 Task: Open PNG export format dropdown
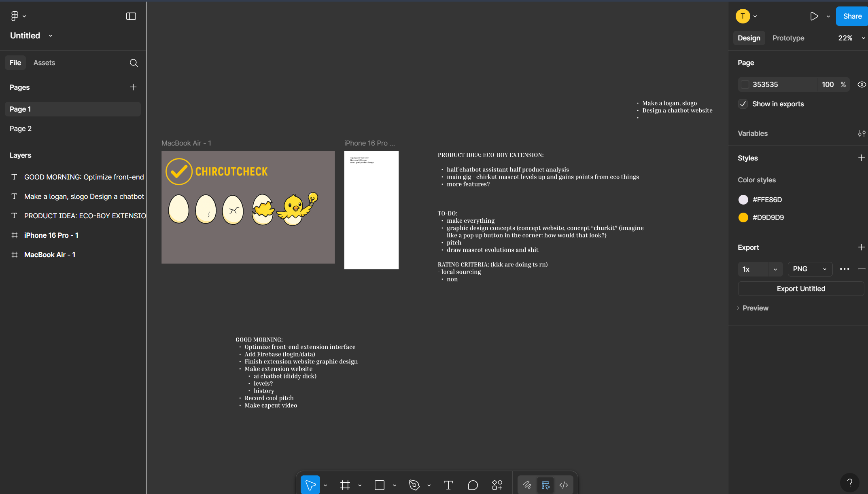coord(809,269)
